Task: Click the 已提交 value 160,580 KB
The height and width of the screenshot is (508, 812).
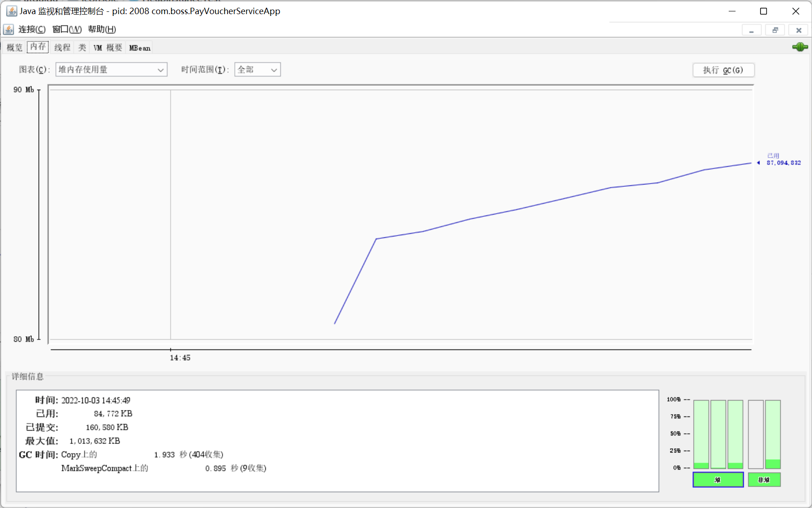Action: pyautogui.click(x=107, y=427)
